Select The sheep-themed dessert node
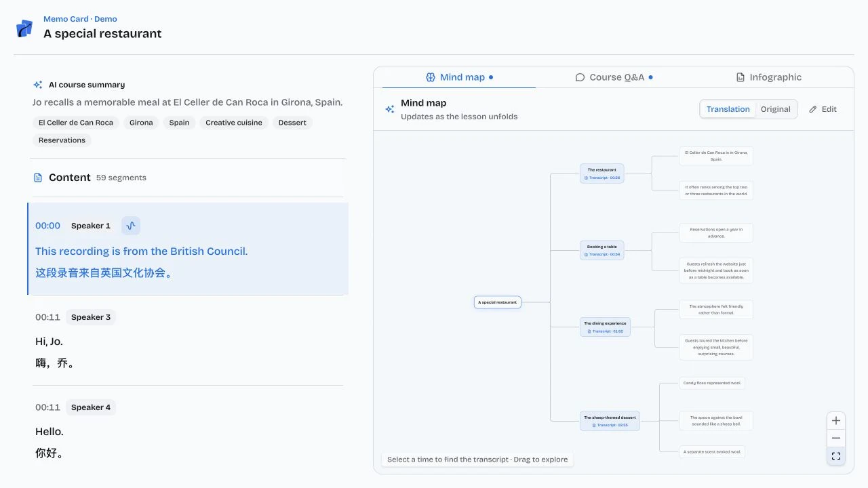This screenshot has height=488, width=868. coord(610,421)
